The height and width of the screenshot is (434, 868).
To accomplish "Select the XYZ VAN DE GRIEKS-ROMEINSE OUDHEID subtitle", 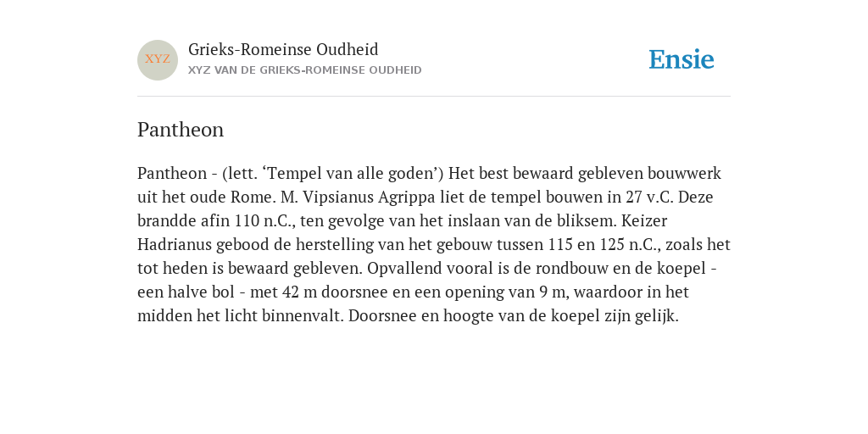I will [x=305, y=70].
